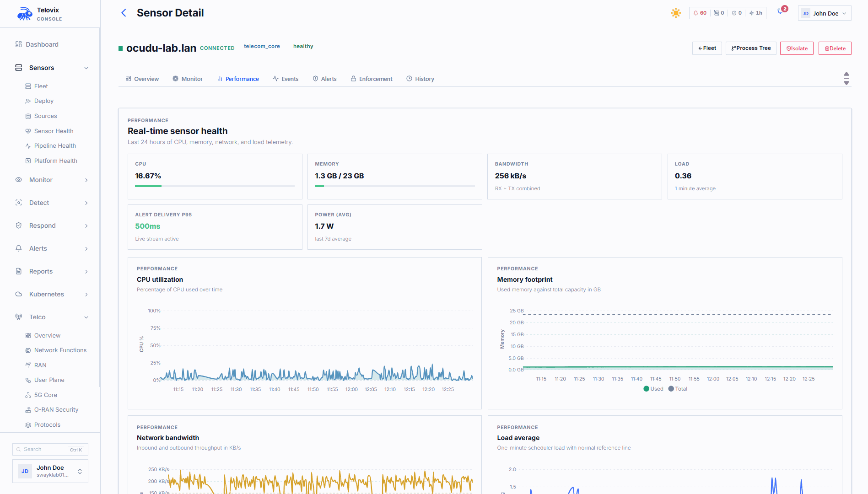Open the John Doe user dropdown in header
This screenshot has height=494, width=868.
pyautogui.click(x=825, y=13)
